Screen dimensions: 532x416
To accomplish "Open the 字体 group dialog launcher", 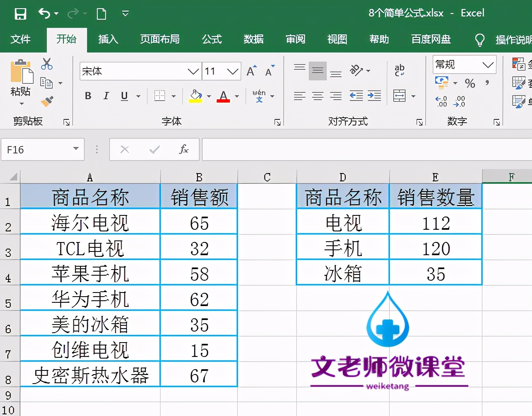I will coord(278,121).
